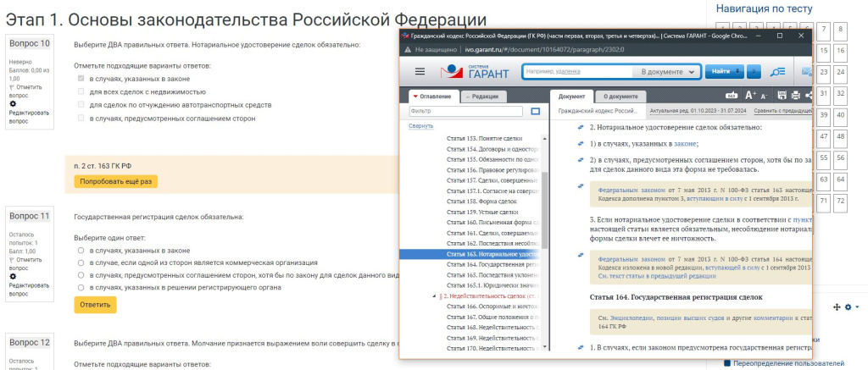The height and width of the screenshot is (370, 868).
Task: Select radio 'в случаях, указанных в законе'
Action: click(81, 251)
